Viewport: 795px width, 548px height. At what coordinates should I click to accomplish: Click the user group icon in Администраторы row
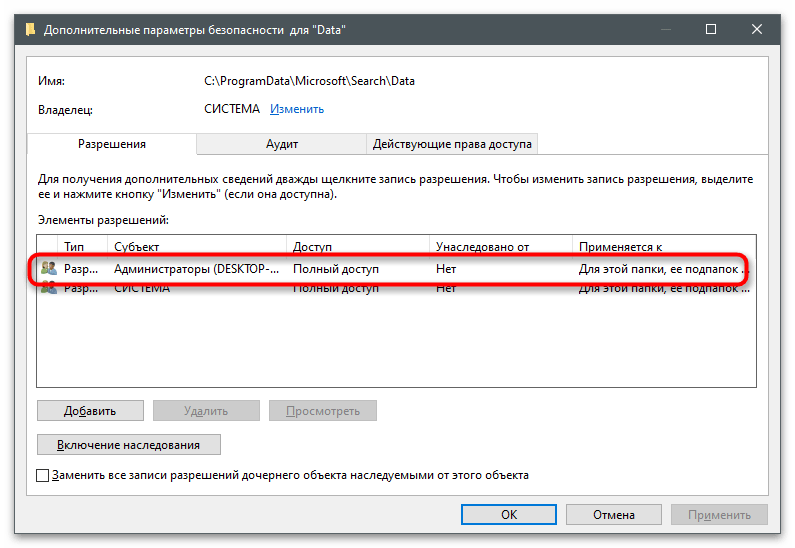point(49,268)
